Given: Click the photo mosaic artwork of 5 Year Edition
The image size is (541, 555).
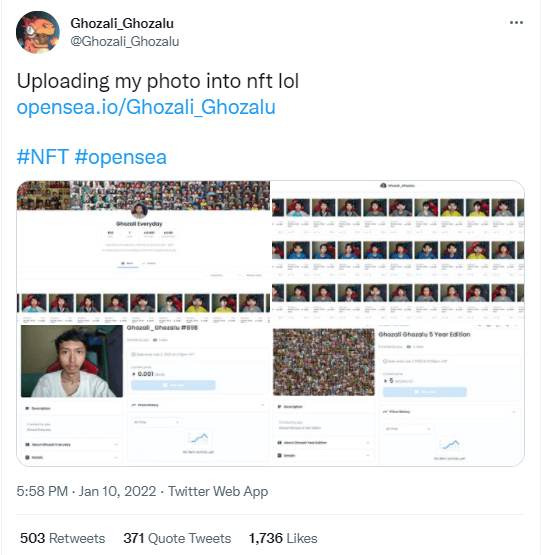Looking at the screenshot, I should coord(324,362).
